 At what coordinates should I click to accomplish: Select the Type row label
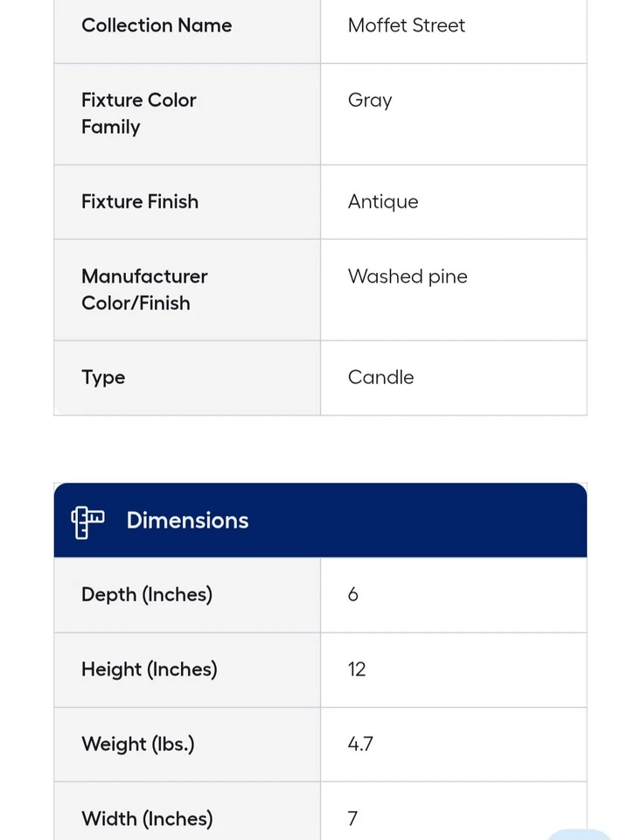(x=103, y=378)
